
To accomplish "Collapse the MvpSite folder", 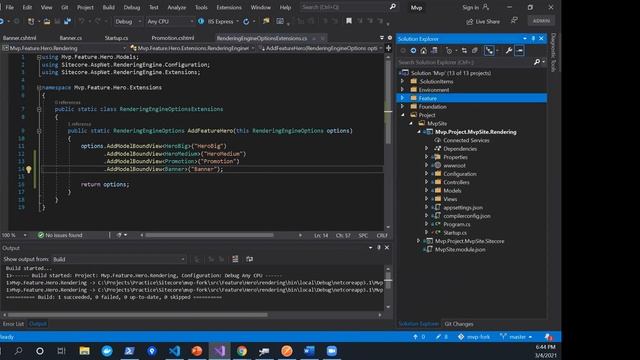I will click(x=411, y=123).
